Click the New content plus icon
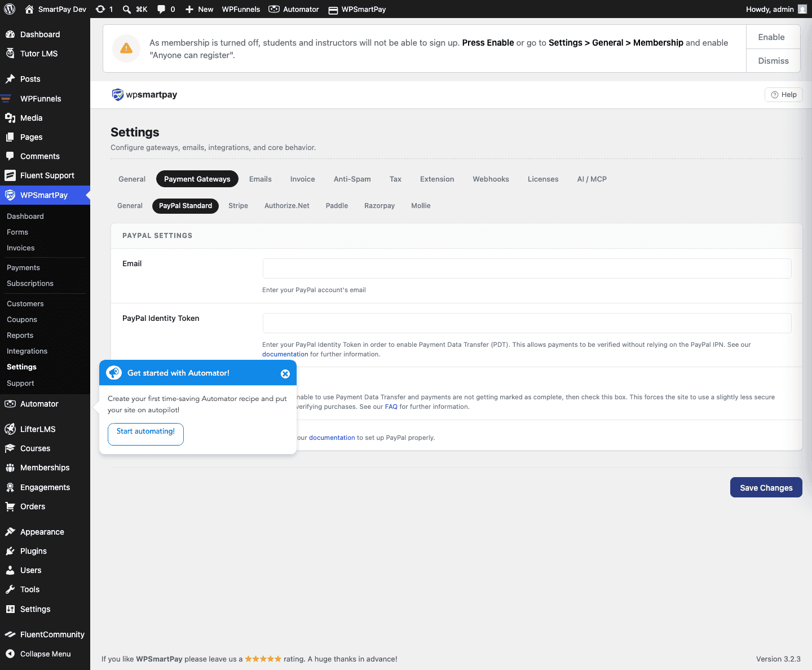 (x=189, y=9)
